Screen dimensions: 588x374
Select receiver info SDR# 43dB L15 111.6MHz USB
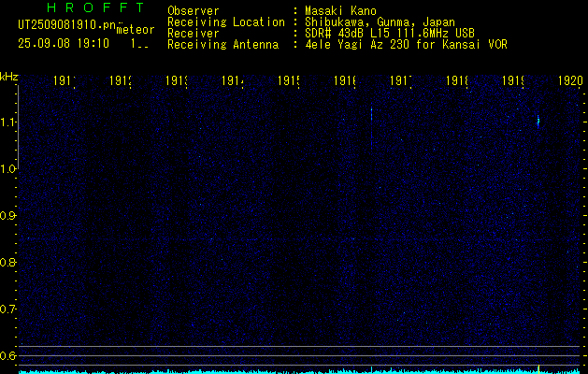coord(390,34)
